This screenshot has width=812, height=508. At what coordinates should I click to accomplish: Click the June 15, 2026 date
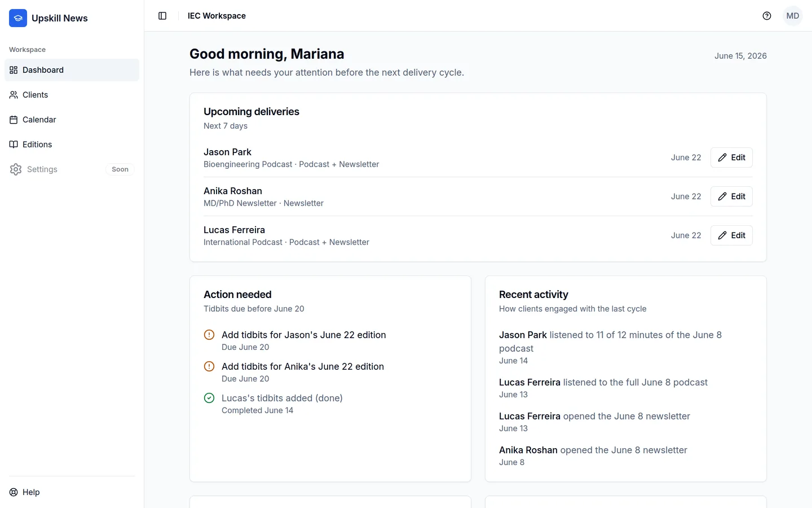coord(740,56)
